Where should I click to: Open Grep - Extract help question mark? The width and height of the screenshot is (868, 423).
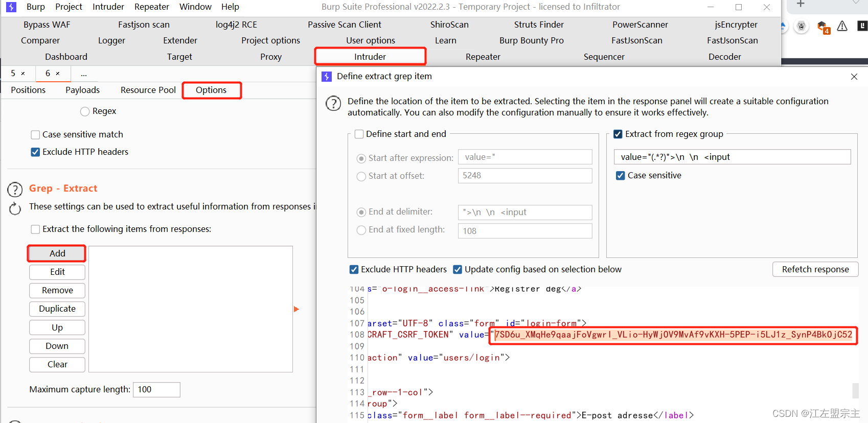(x=15, y=190)
